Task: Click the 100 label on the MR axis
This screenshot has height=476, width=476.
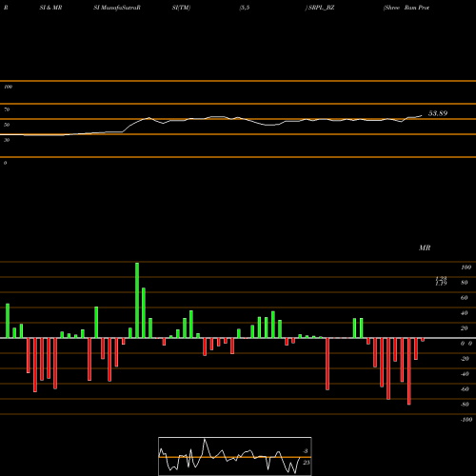Action: tap(466, 268)
